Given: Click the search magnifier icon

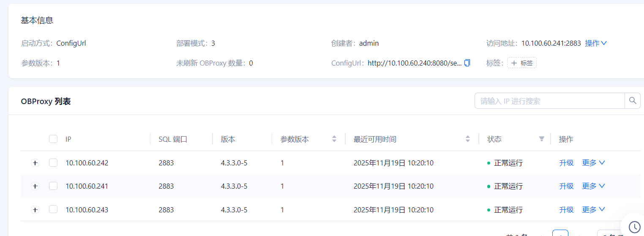Looking at the screenshot, I should pos(633,101).
